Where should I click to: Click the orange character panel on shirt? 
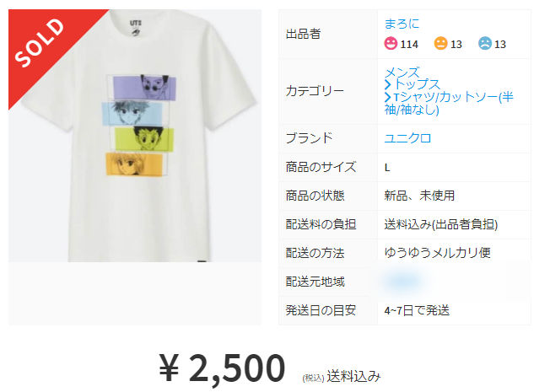click(134, 164)
